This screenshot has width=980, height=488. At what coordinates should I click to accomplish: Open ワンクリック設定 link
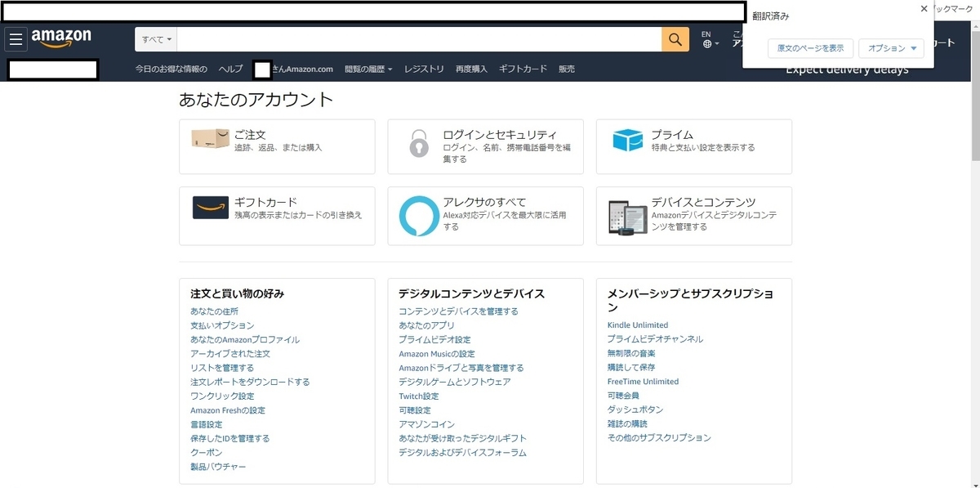point(222,396)
